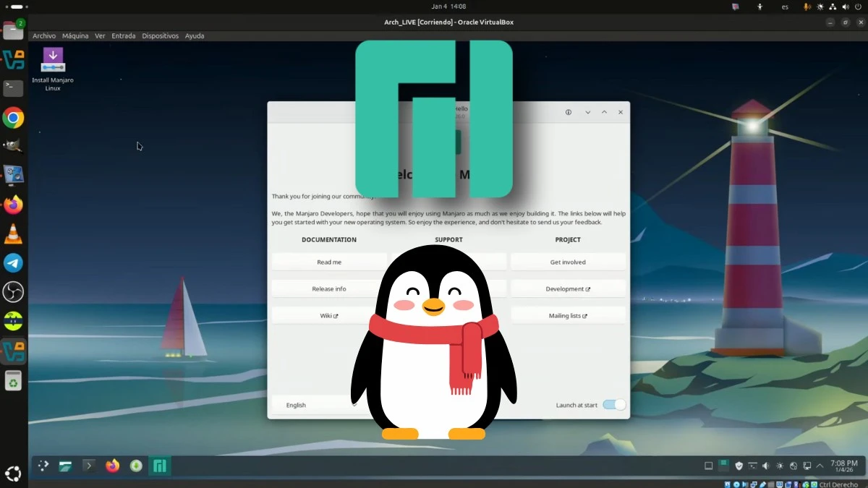Disable Launch at start in Manjaro Hello
Viewport: 868px width, 488px height.
point(613,405)
